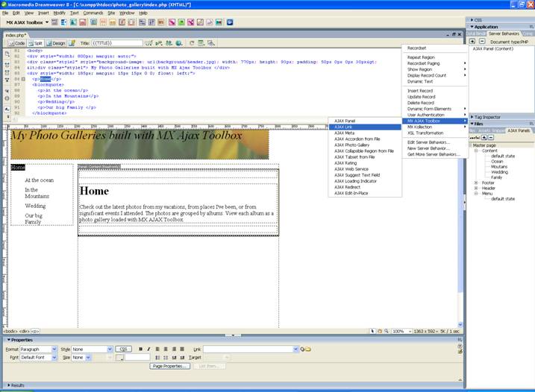Click the plus button in Server Behaviors panel
The image size is (535, 392).
[x=472, y=41]
